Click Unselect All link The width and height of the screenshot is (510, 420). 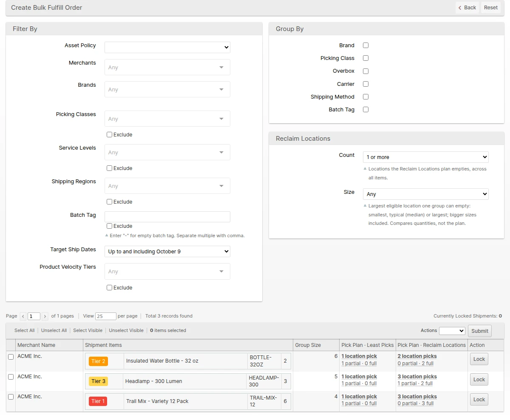[x=54, y=330]
